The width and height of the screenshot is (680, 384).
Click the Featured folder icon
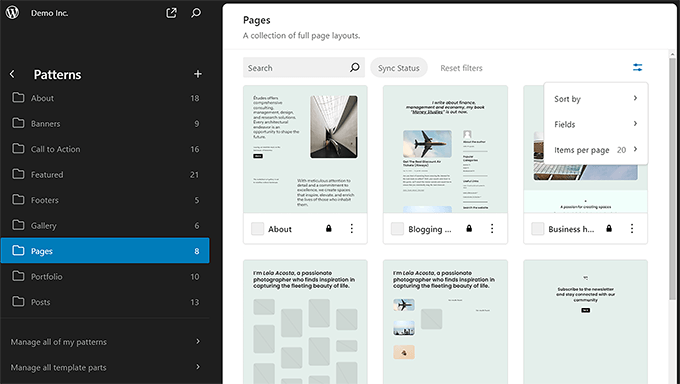[x=18, y=174]
